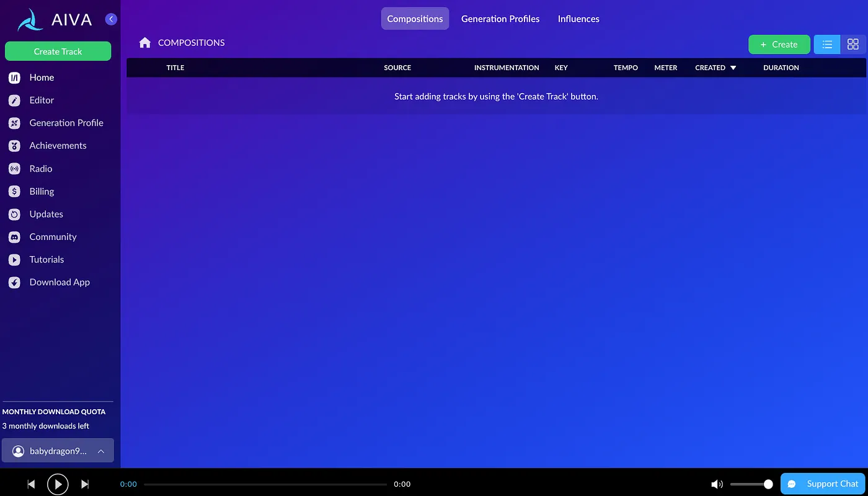Open the Generation Profile sidebar icon
Screen dimensions: 868x496
point(15,123)
